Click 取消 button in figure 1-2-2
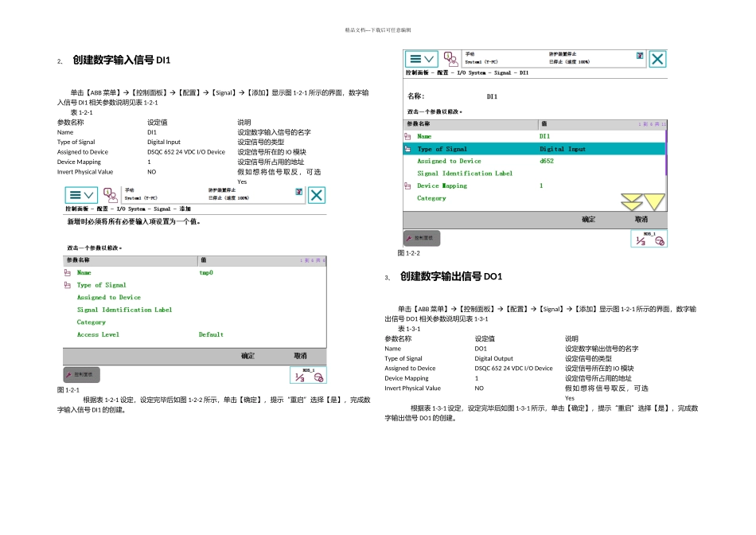Screen dimensions: 756x535 tap(641, 220)
